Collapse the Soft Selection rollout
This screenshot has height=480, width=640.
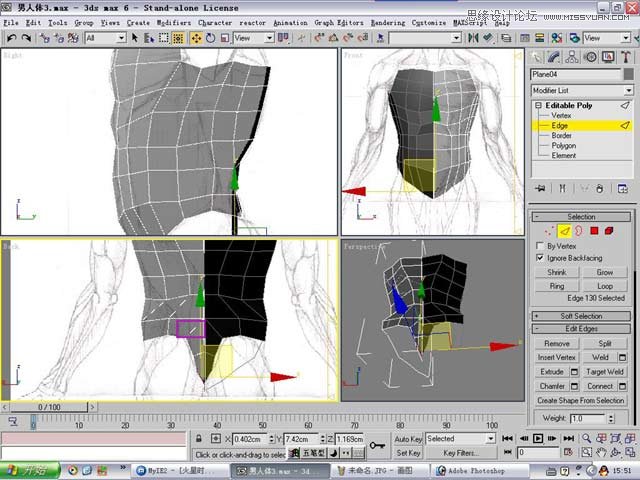pyautogui.click(x=581, y=316)
